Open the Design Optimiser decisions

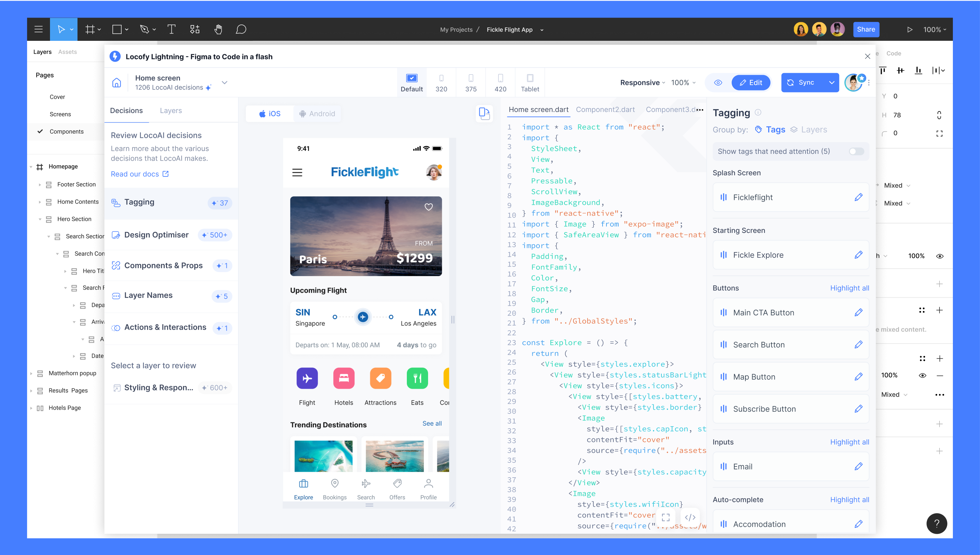pyautogui.click(x=171, y=235)
